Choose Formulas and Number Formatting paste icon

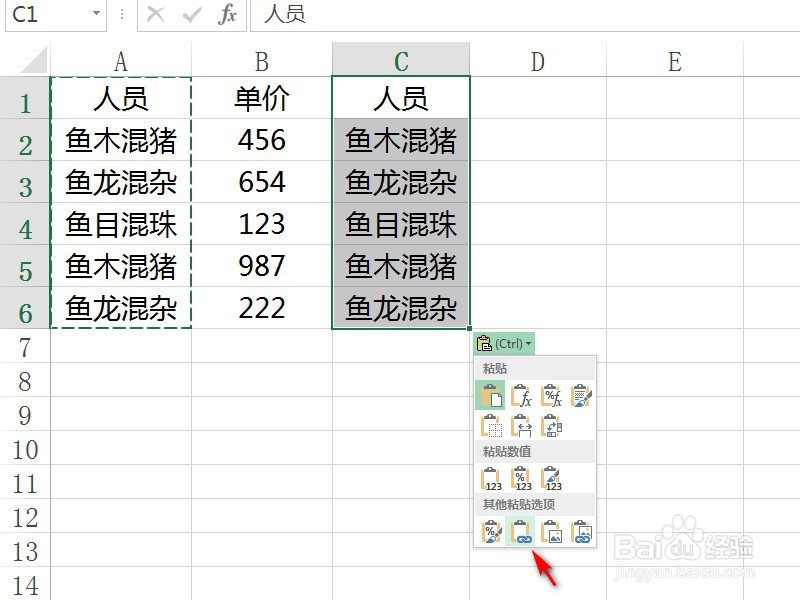click(x=552, y=395)
